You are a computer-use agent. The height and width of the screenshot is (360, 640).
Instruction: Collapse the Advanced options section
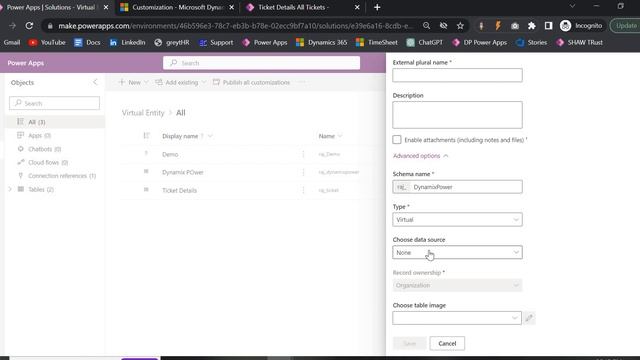[420, 156]
